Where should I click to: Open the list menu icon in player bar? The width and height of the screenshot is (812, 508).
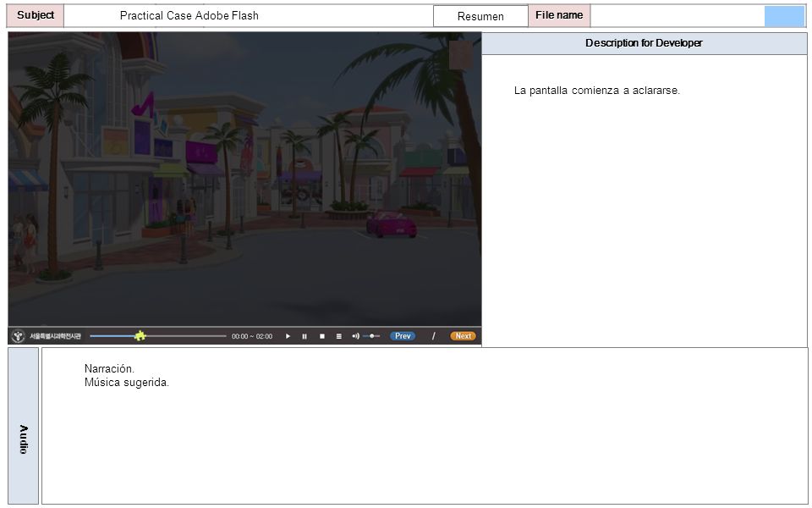(338, 336)
